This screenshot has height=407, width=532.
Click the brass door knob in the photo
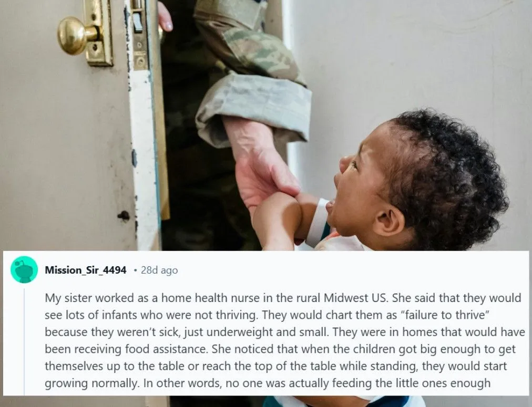point(75,35)
